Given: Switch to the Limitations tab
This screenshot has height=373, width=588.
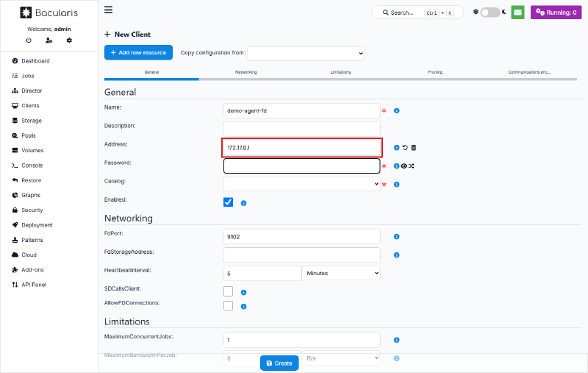Looking at the screenshot, I should pyautogui.click(x=340, y=72).
